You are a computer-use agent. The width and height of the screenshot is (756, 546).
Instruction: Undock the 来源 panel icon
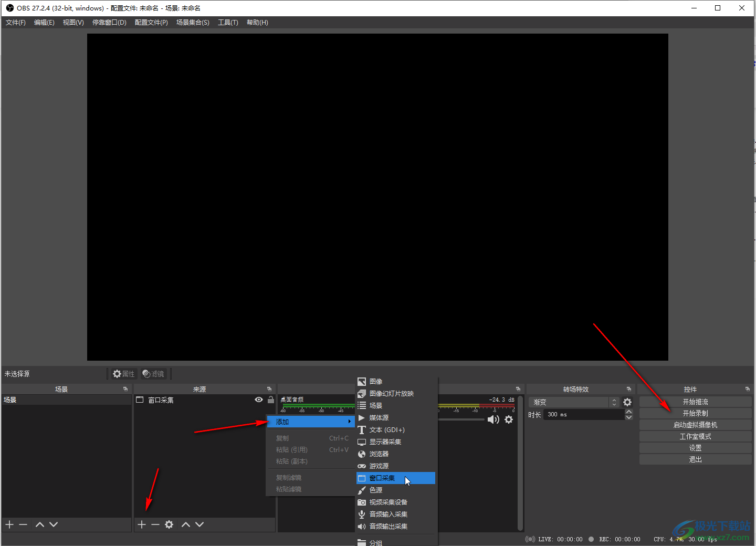[269, 389]
